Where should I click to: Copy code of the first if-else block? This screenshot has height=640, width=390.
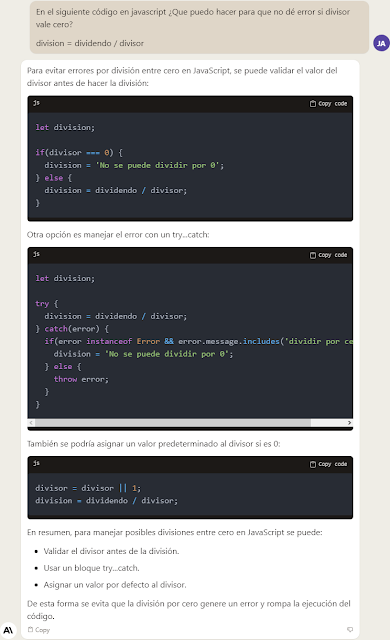328,104
